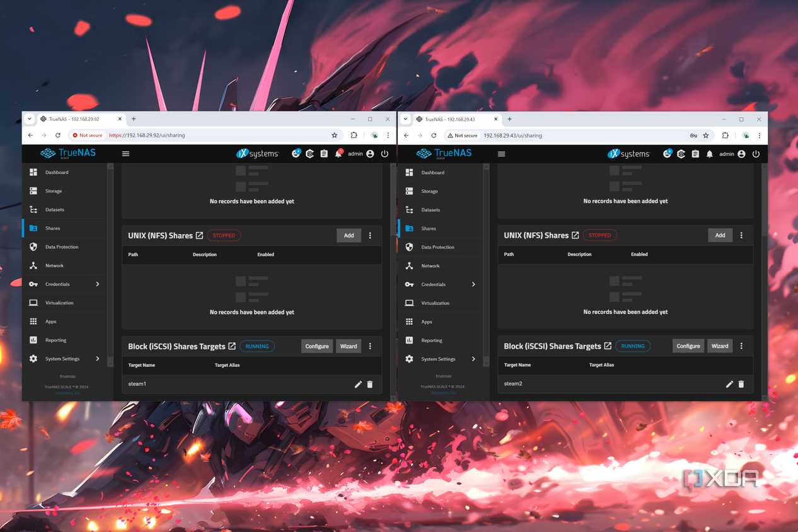Open Storage in the right TrueNAS window

click(429, 191)
